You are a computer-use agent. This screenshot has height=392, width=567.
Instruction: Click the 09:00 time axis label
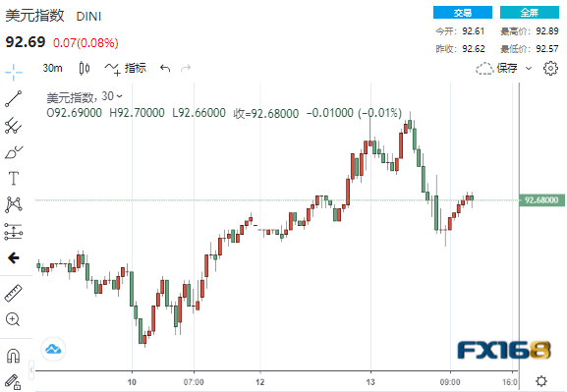450,382
